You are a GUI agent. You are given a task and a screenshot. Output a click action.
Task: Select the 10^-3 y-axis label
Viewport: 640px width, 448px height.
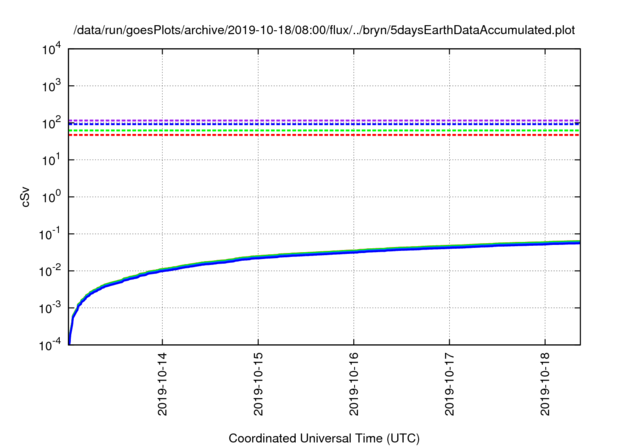pos(49,308)
